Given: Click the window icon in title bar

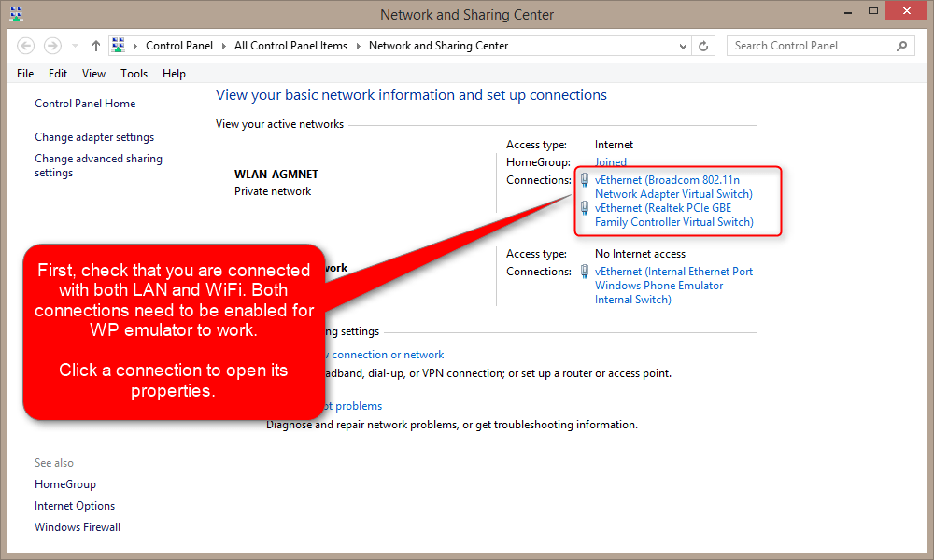Looking at the screenshot, I should pyautogui.click(x=16, y=14).
